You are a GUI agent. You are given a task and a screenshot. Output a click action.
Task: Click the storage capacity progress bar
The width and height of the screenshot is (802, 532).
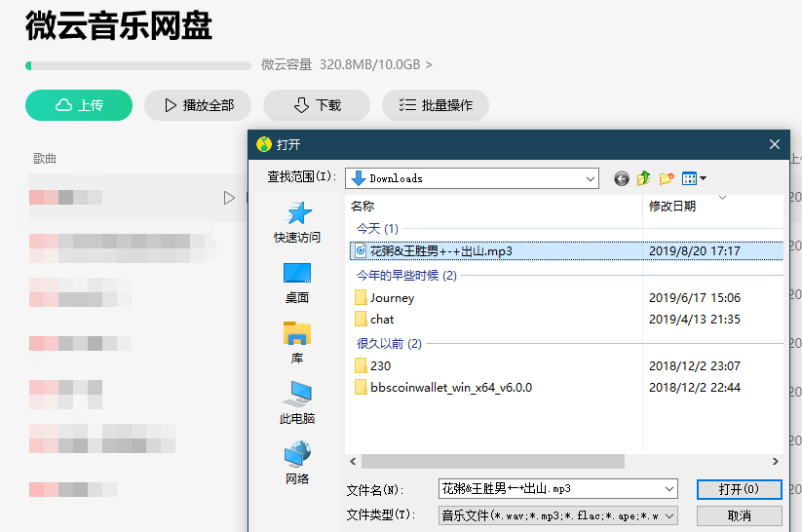138,65
